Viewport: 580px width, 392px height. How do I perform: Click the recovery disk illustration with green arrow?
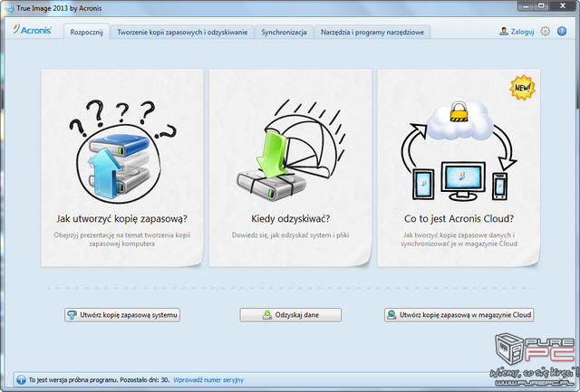coord(290,149)
